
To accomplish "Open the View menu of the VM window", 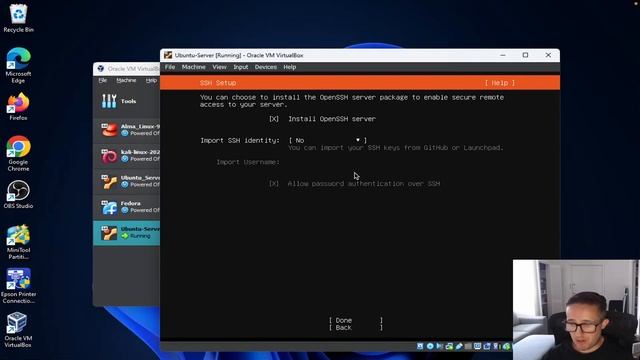I will click(x=219, y=67).
